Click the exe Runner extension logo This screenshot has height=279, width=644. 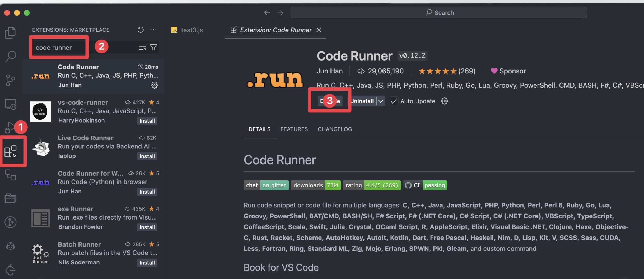40,218
